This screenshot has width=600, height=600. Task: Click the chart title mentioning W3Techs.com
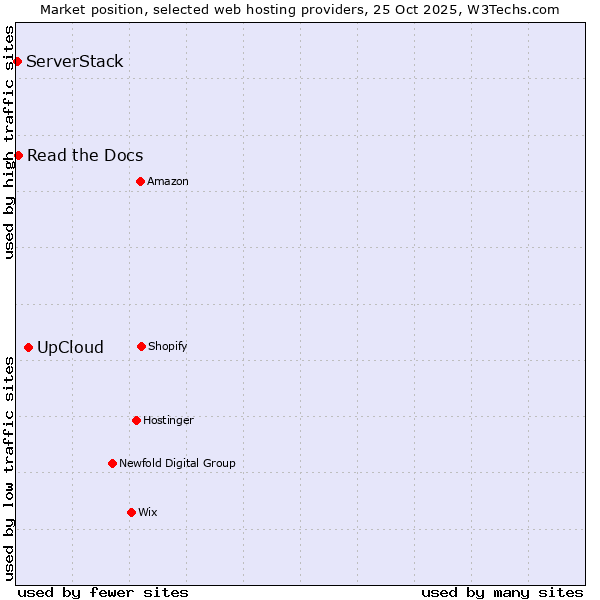point(300,9)
